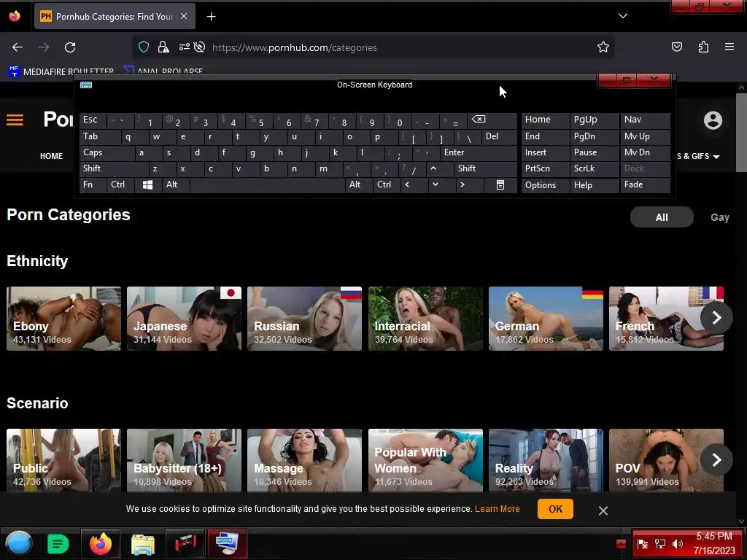This screenshot has height=560, width=747.
Task: Expand the list all tabs chevron
Action: tap(623, 16)
